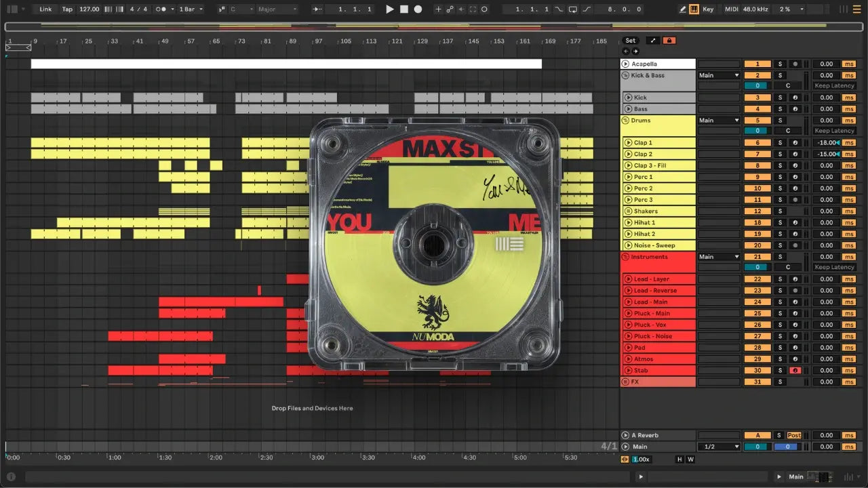
Task: Click the next locator arrow icon
Action: tap(635, 52)
